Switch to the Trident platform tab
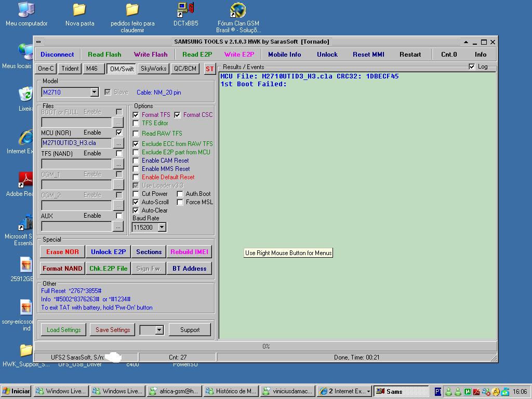The width and height of the screenshot is (532, 399). pos(70,69)
